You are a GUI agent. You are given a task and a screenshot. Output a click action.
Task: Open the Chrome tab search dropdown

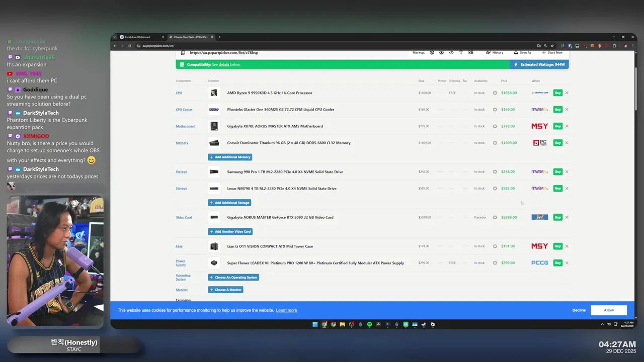pos(114,37)
